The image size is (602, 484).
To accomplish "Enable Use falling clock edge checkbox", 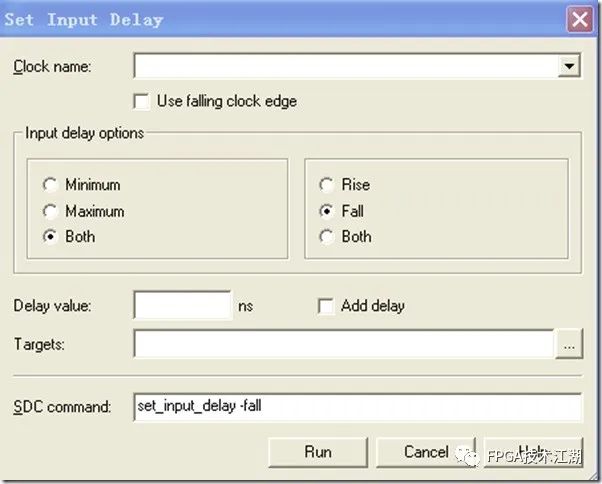I will point(141,102).
